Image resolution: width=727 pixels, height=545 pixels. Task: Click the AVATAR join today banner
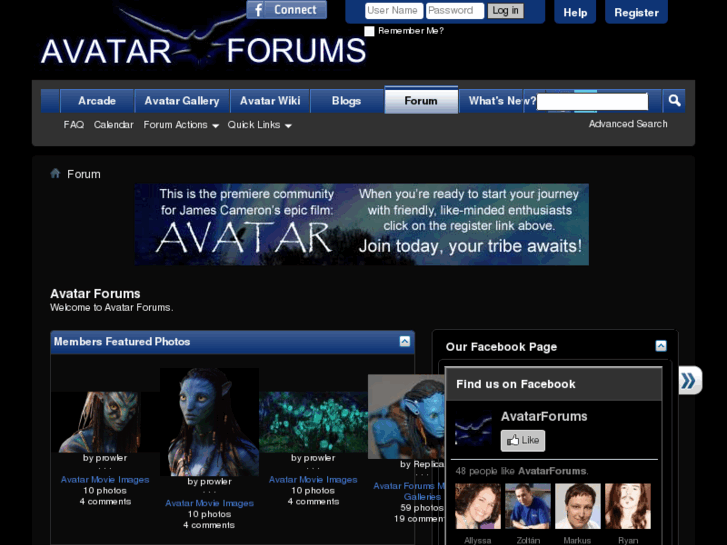pyautogui.click(x=362, y=224)
